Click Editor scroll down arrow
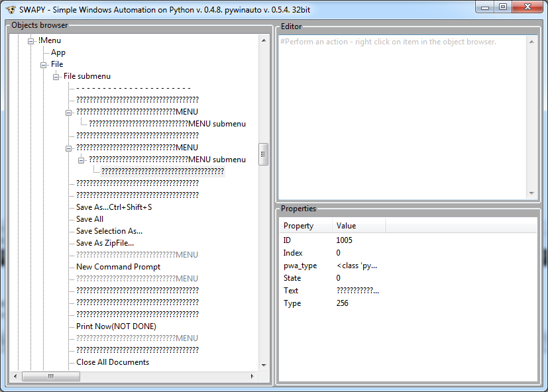The height and width of the screenshot is (392, 548). 531,193
